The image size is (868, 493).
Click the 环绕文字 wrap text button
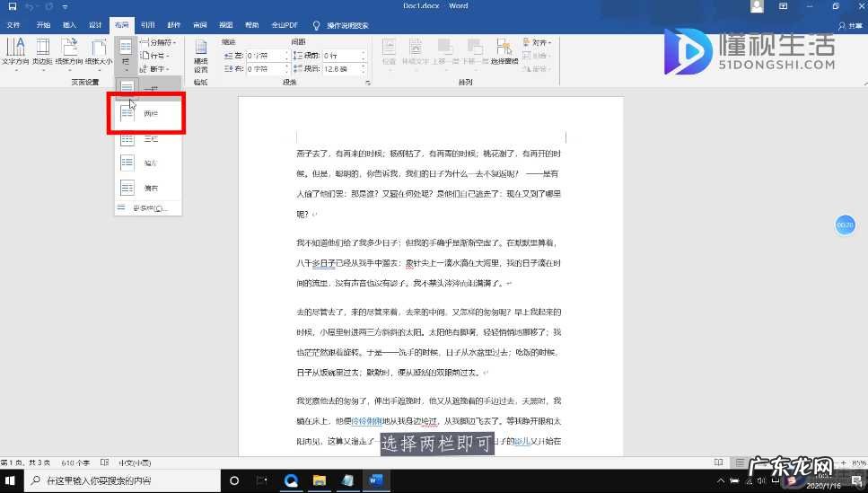[416, 52]
